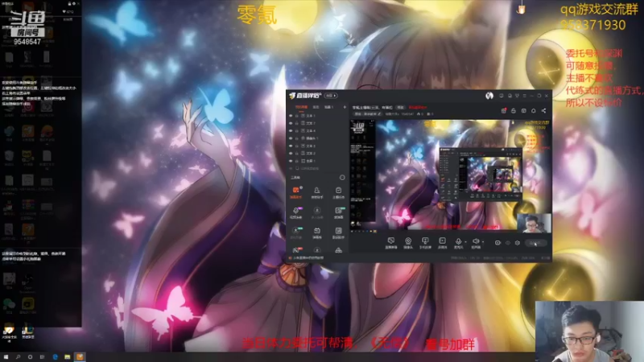Click the start streaming button
The height and width of the screenshot is (362, 644).
(x=536, y=243)
